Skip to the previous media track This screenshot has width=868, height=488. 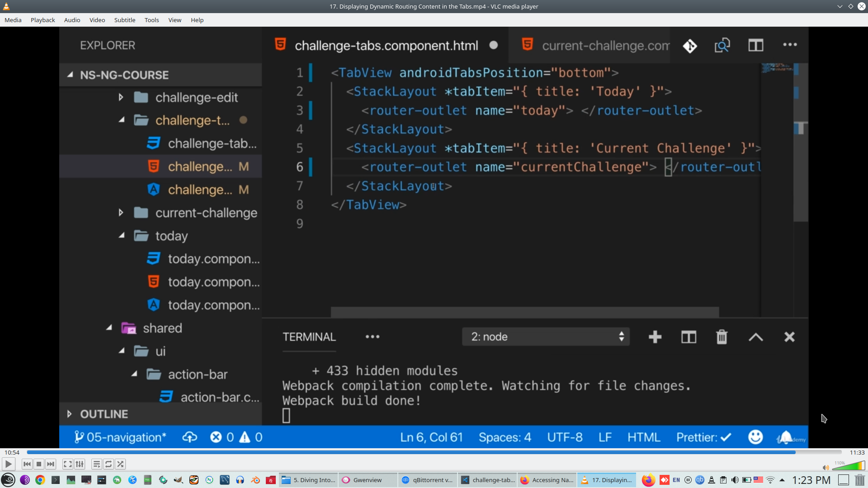(x=27, y=464)
